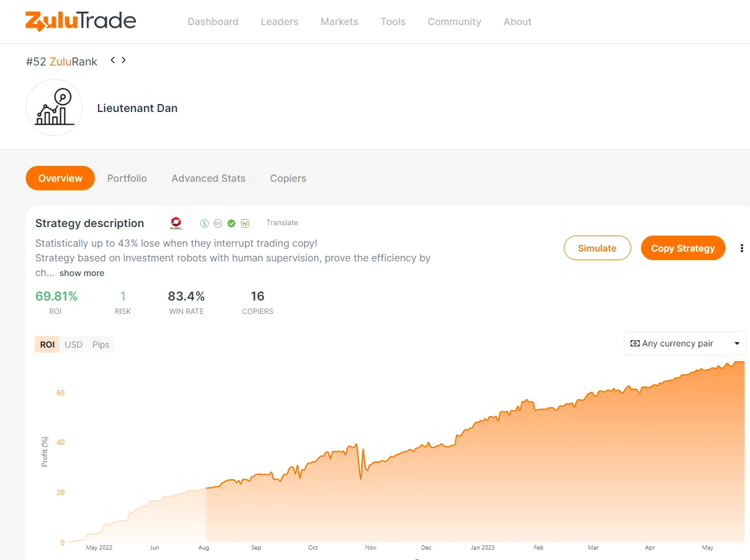Go to previous ranked leader arrow
Image resolution: width=750 pixels, height=560 pixels.
tap(113, 60)
